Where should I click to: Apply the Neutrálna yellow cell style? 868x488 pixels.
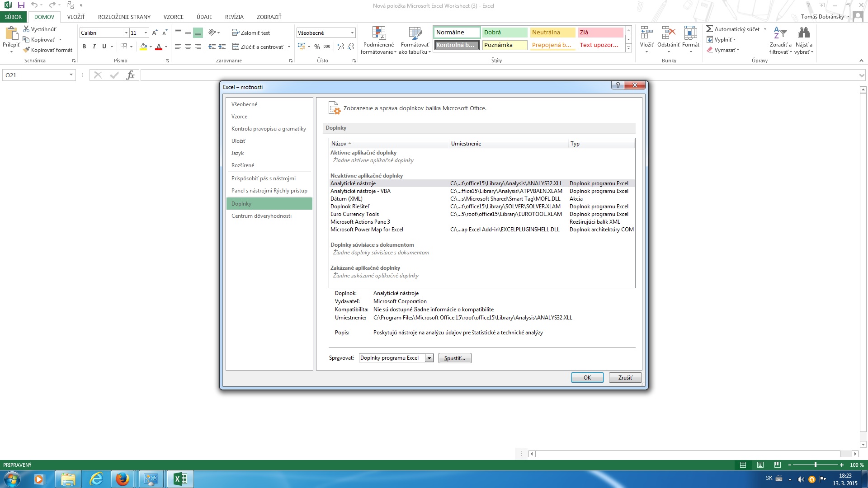552,33
